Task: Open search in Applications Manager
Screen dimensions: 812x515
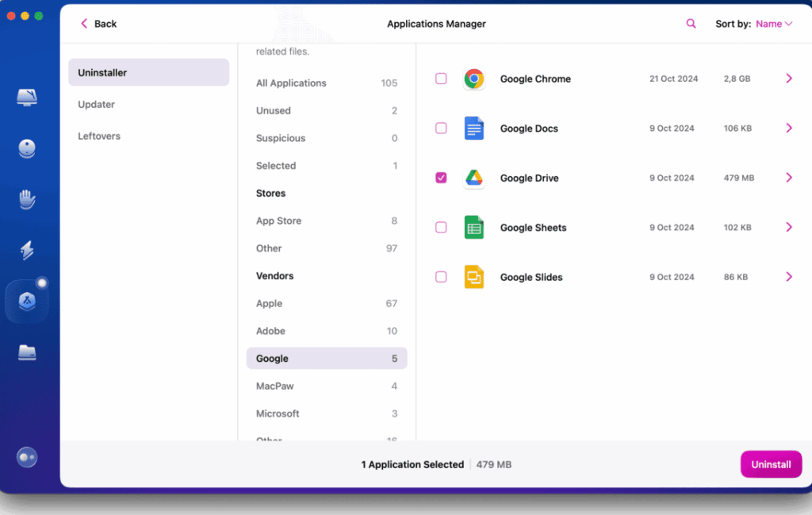Action: tap(691, 23)
